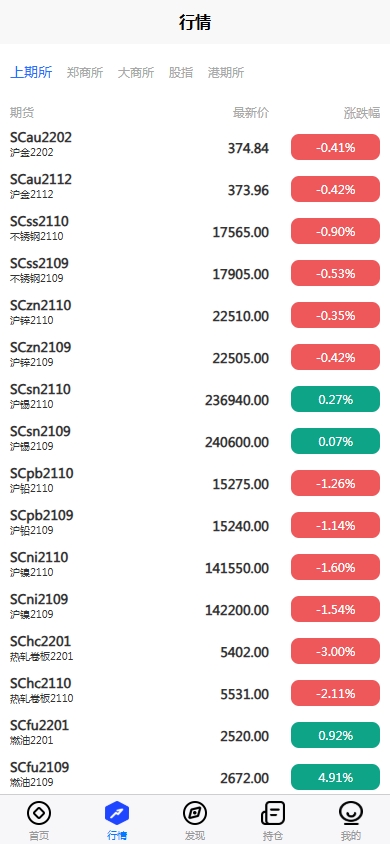The height and width of the screenshot is (844, 390).
Task: Click the 最新价 column header
Action: coord(251,113)
